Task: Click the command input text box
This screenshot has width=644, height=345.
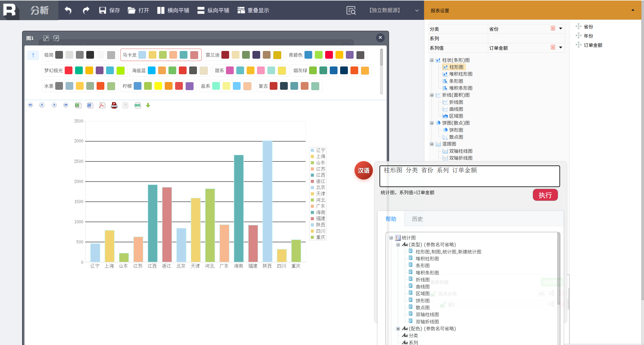Action: [469, 176]
